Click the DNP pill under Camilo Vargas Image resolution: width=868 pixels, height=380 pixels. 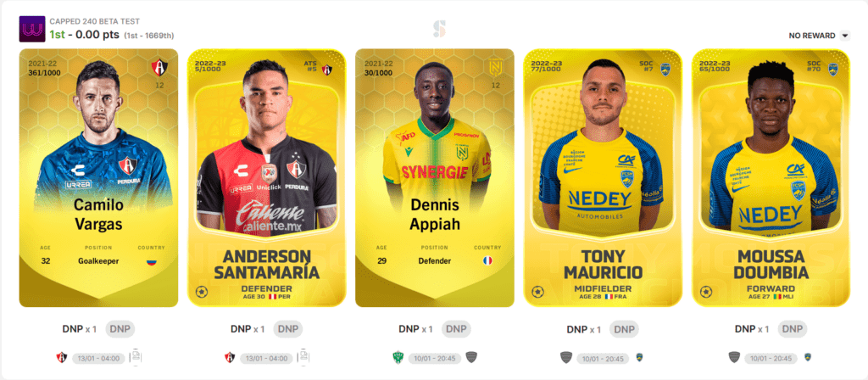click(x=120, y=329)
